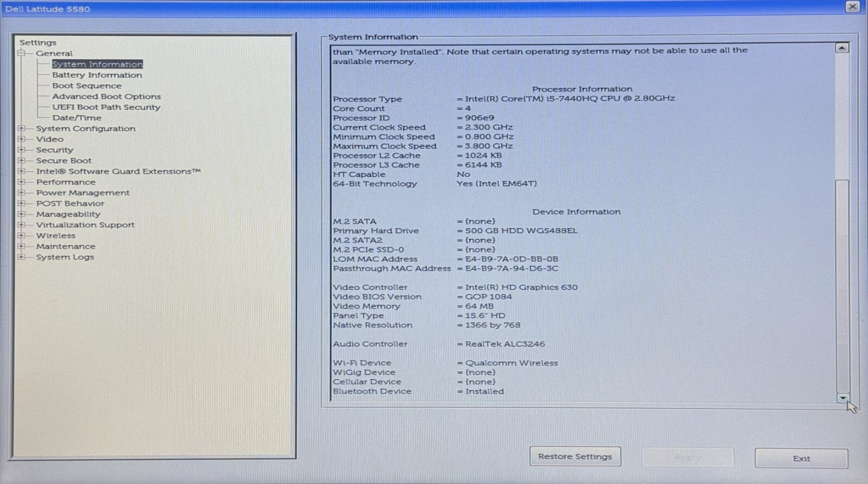Expand the POST Behavior node
The image size is (868, 484).
[x=21, y=203]
